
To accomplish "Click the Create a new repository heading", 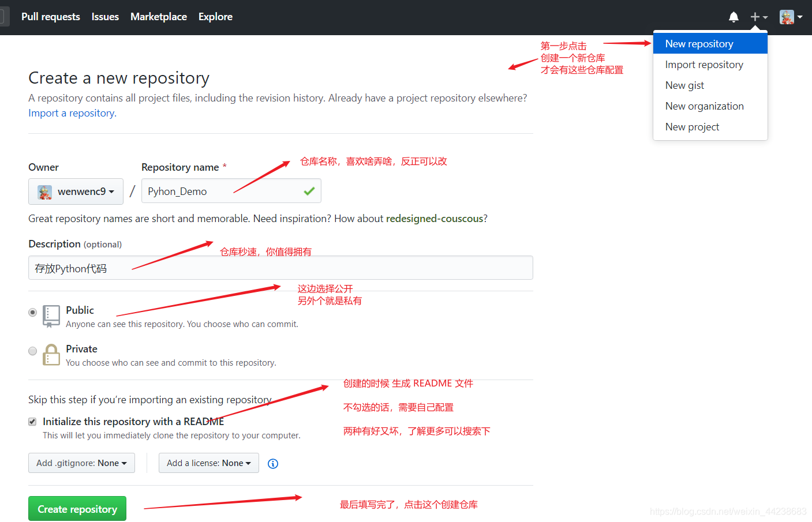I will point(119,78).
